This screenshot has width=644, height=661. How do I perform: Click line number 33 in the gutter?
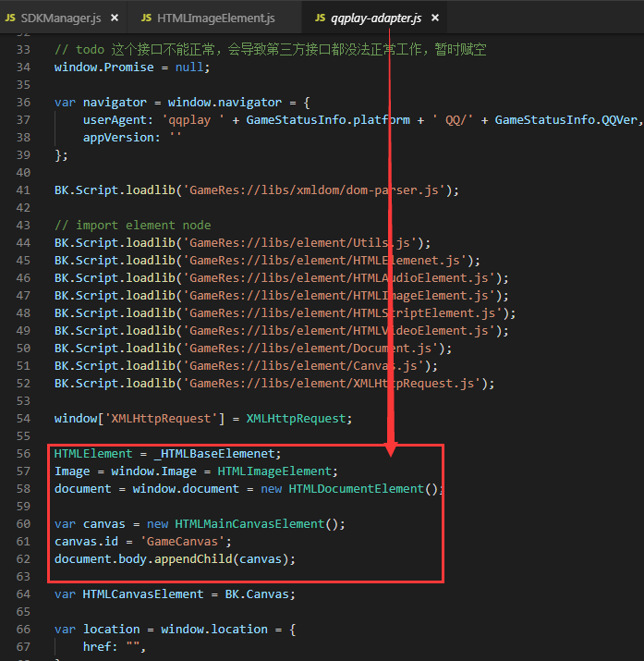click(x=23, y=50)
